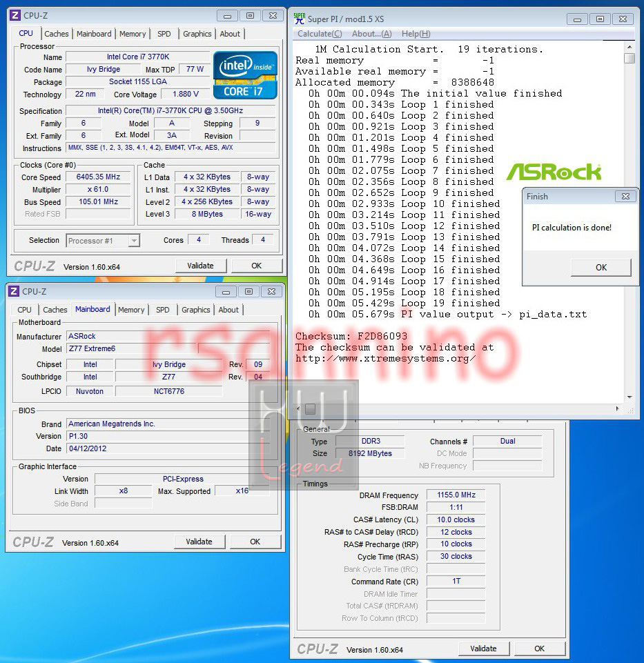Click Validate in the Mainboard CPU-Z window
This screenshot has width=644, height=663.
point(199,542)
